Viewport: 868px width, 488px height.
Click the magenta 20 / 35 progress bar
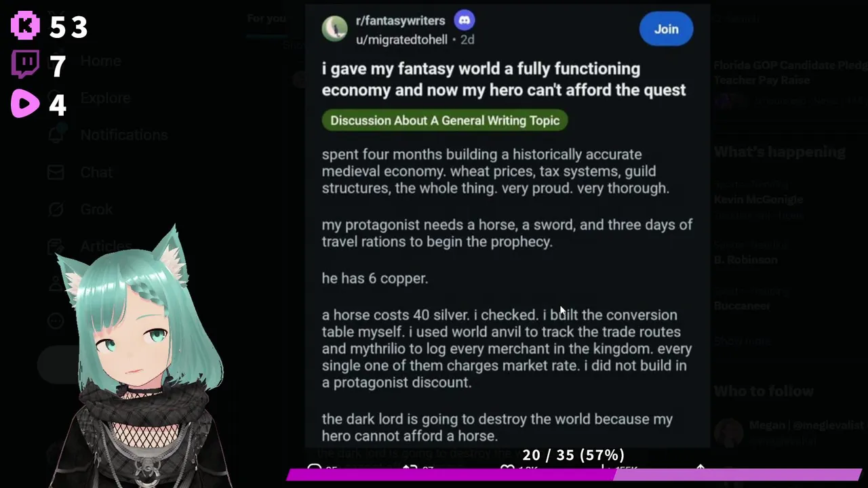pos(573,474)
